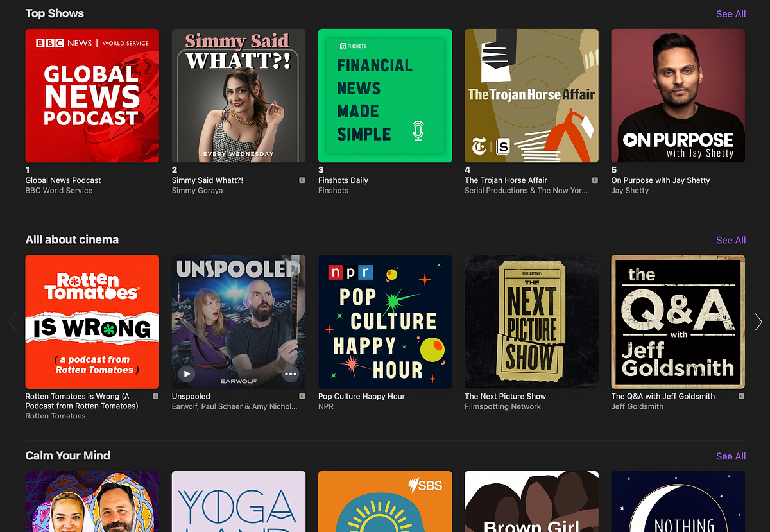Click On Purpose with Jay Shetty title
This screenshot has width=770, height=532.
[661, 180]
